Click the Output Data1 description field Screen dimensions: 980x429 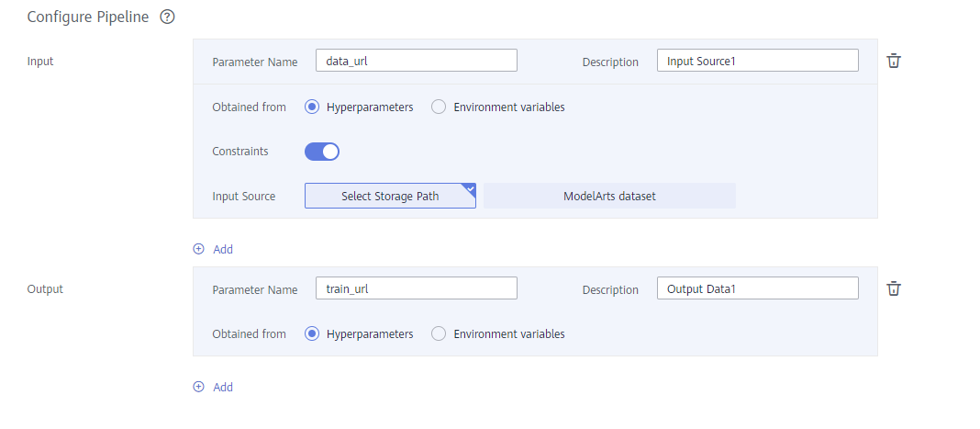point(757,288)
